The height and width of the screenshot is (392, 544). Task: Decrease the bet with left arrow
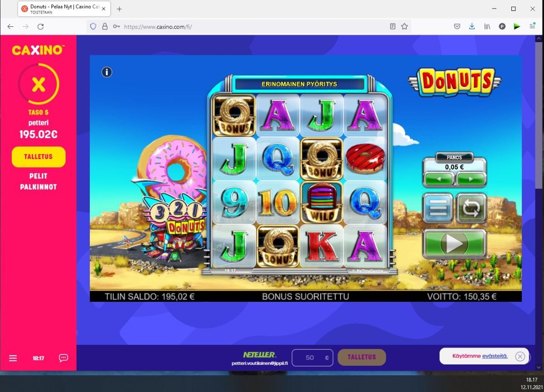click(x=438, y=179)
